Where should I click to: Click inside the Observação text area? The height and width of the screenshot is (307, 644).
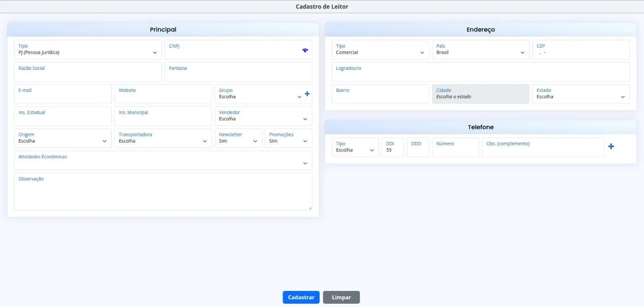pos(163,191)
